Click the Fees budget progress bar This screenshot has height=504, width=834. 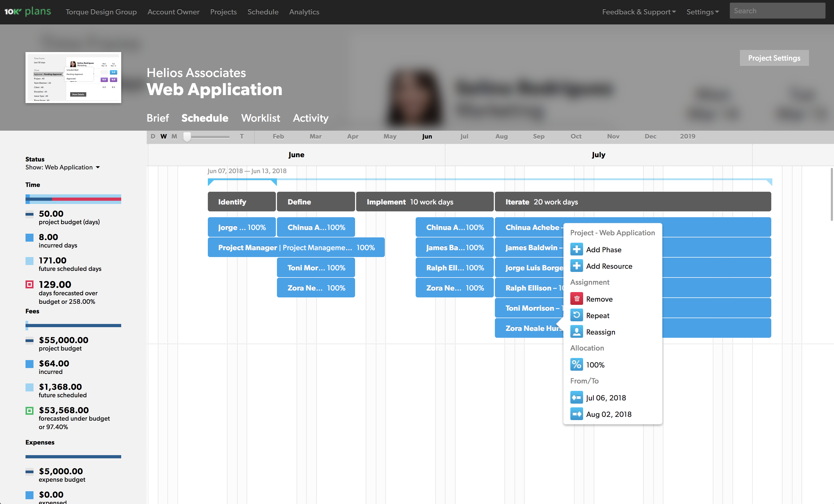[x=73, y=325]
